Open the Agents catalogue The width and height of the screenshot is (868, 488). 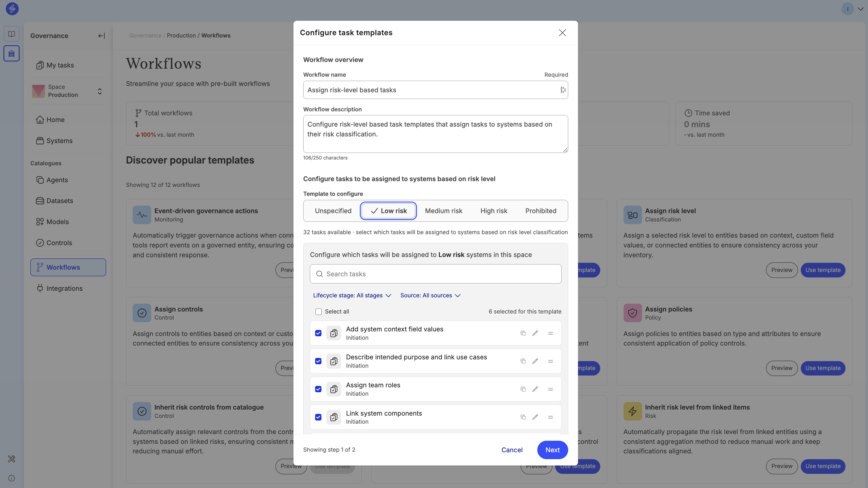68,180
